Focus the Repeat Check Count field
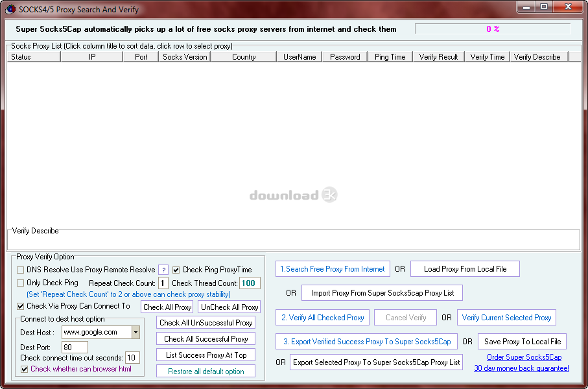The height and width of the screenshot is (389, 588). point(163,283)
